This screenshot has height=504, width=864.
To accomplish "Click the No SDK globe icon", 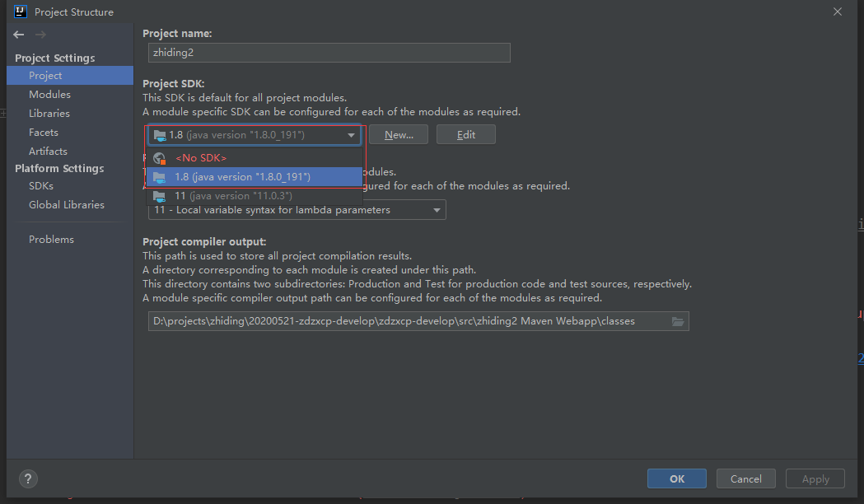I will point(160,158).
